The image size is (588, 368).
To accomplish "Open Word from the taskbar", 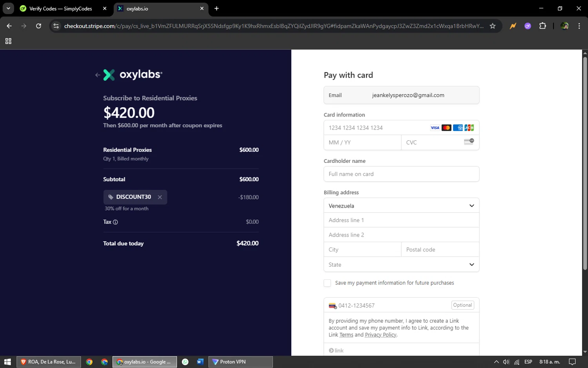I will pos(200,362).
